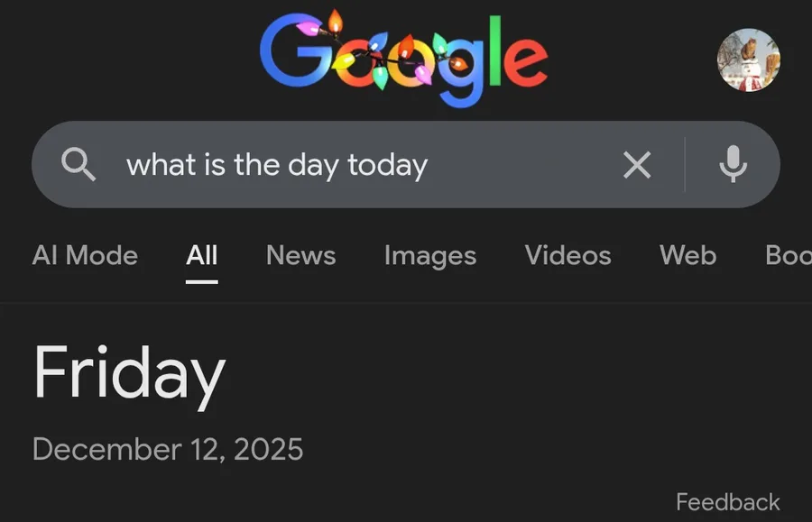Open the partially visible Books tab
The height and width of the screenshot is (522, 812).
(x=788, y=256)
